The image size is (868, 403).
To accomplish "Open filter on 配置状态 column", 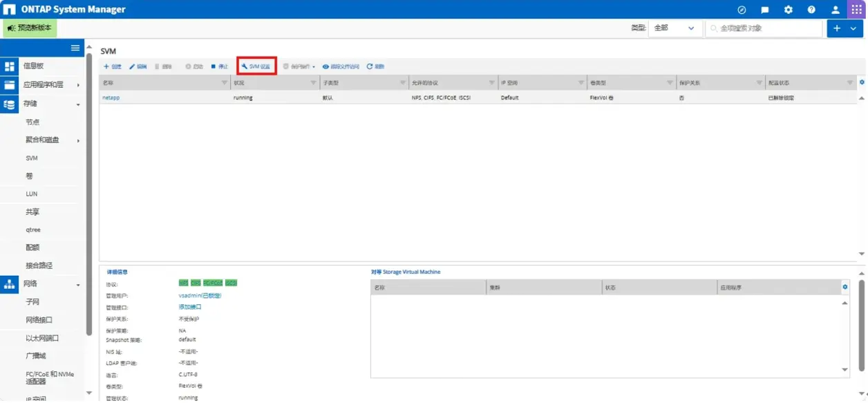I will pos(850,82).
